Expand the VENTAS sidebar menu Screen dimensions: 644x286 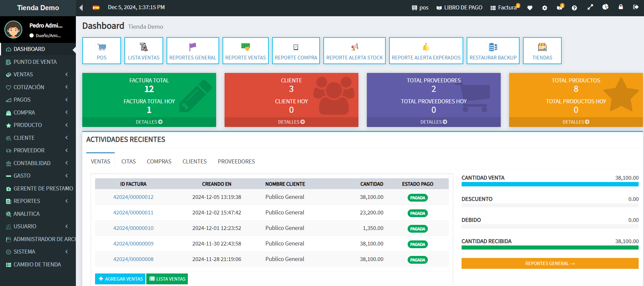38,74
